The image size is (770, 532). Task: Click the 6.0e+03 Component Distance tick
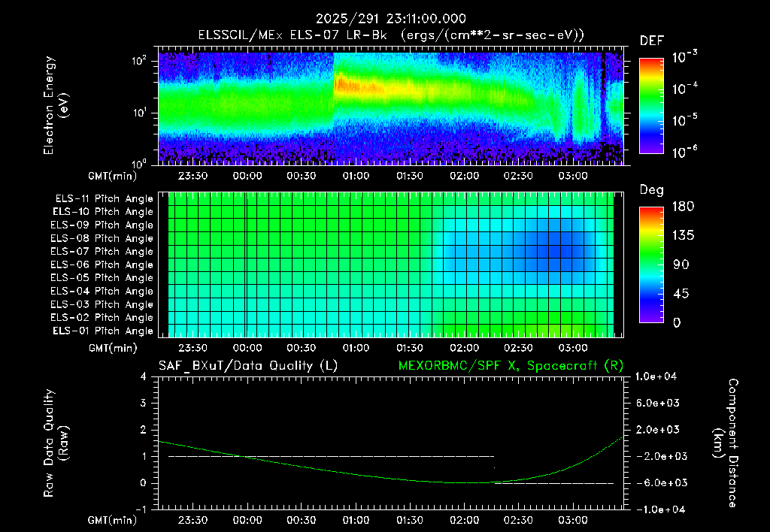[658, 403]
